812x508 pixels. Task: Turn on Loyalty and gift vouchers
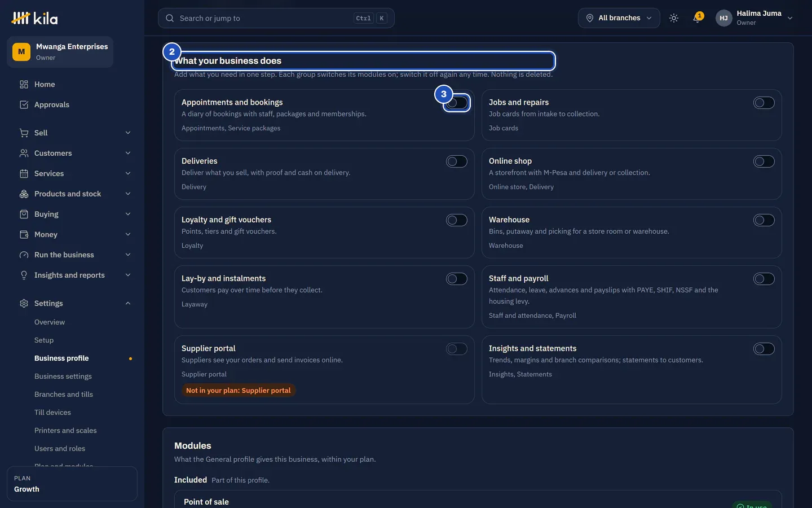[457, 220]
